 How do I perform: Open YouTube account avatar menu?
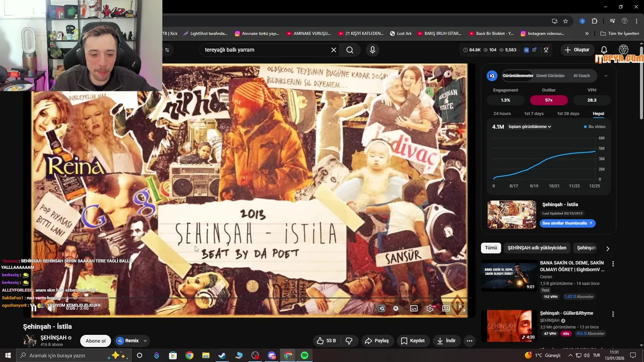point(623,50)
